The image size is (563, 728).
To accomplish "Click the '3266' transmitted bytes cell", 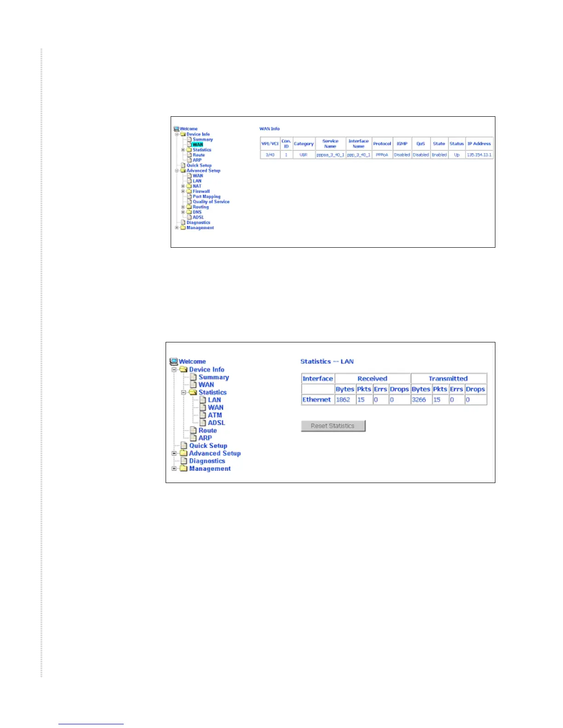I will [x=421, y=400].
